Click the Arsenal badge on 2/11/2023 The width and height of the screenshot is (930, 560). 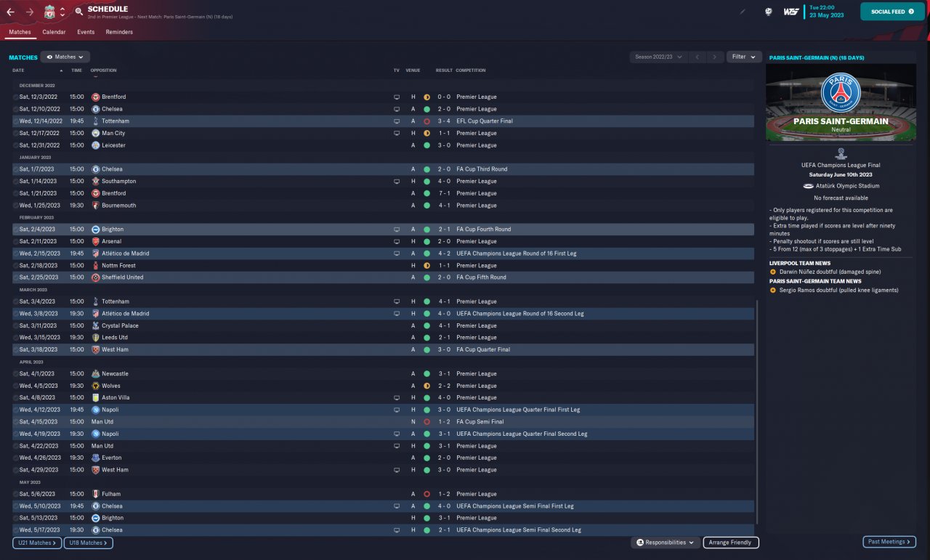pos(95,241)
